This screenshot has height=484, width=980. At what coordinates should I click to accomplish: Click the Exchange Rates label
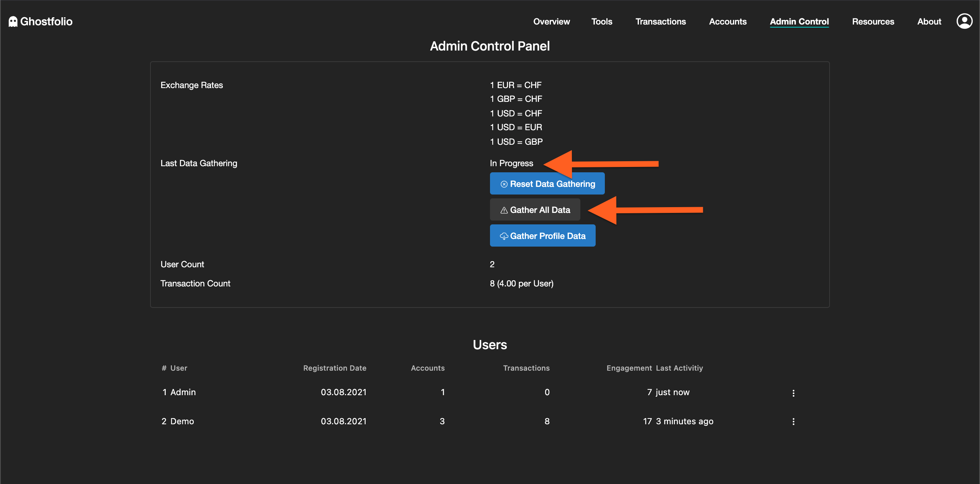tap(192, 85)
